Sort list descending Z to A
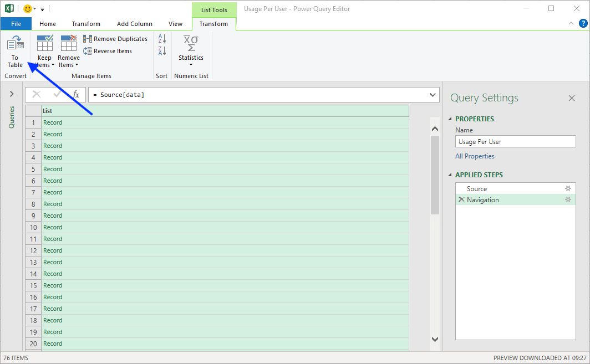 tap(162, 51)
